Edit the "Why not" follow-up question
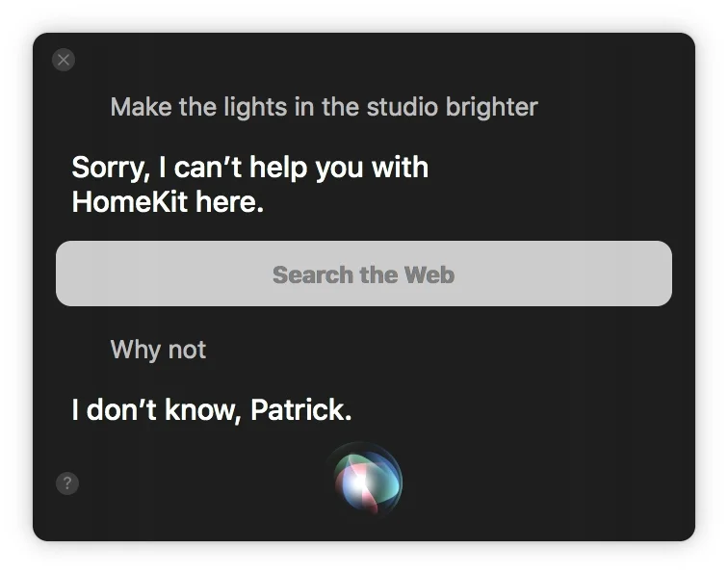 (158, 350)
